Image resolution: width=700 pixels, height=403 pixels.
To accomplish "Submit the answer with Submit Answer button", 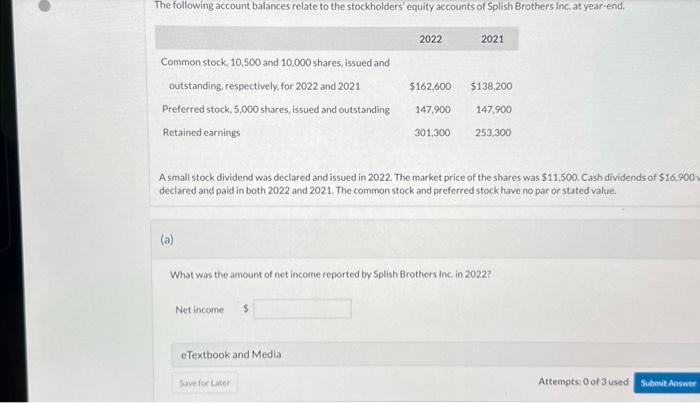I will tap(667, 383).
